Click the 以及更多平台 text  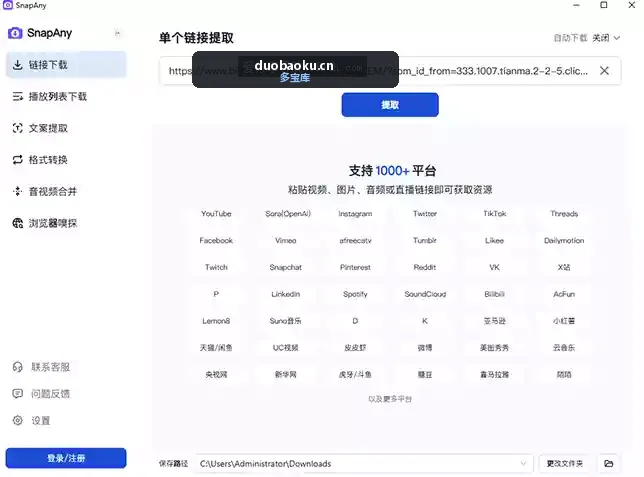[390, 399]
